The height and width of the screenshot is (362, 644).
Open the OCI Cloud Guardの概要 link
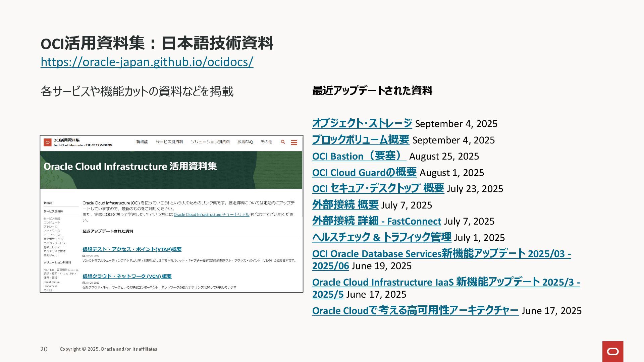(364, 172)
